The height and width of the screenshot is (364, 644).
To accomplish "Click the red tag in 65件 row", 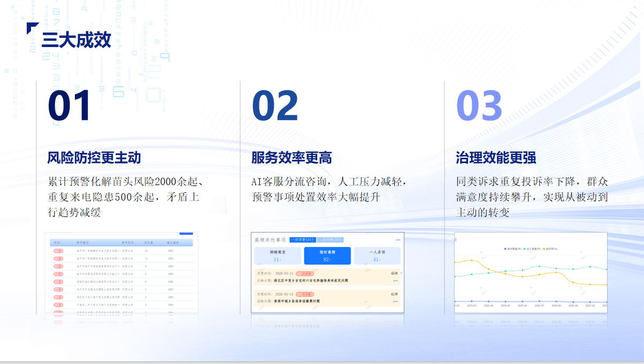I will pyautogui.click(x=305, y=274).
